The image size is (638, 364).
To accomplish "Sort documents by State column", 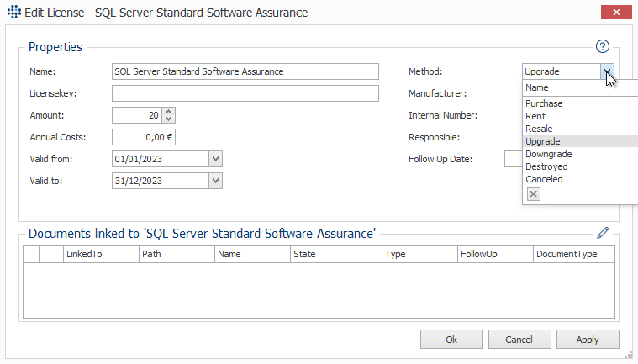I will pyautogui.click(x=336, y=254).
